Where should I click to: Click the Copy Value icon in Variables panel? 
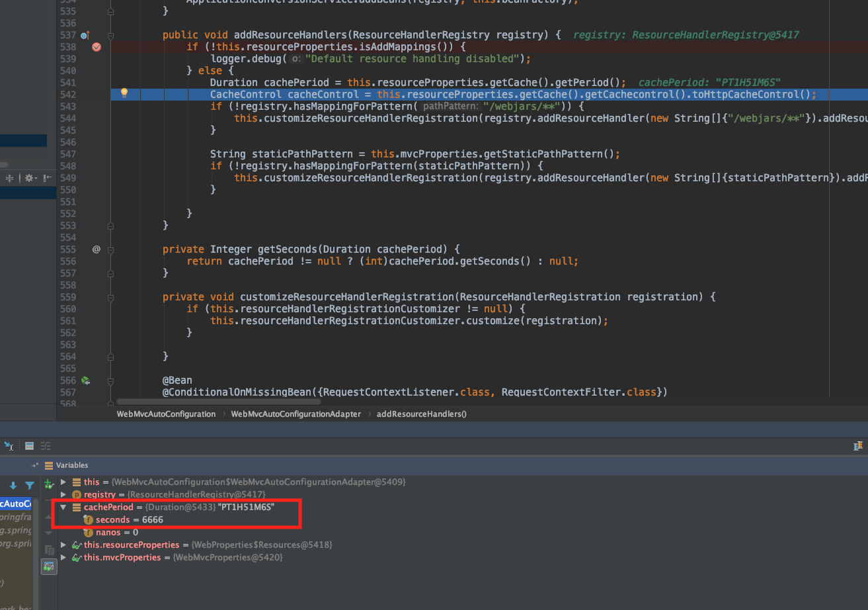point(48,549)
